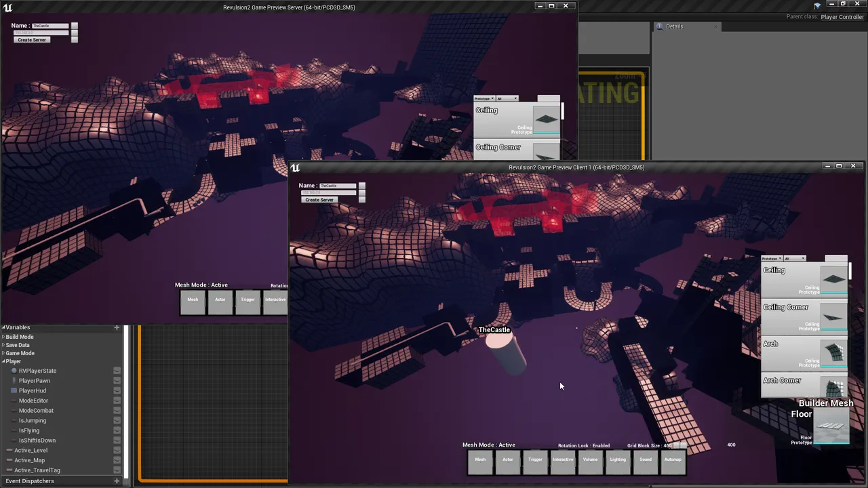Click Unreal logo in Server window title bar
The image size is (868, 488).
8,7
